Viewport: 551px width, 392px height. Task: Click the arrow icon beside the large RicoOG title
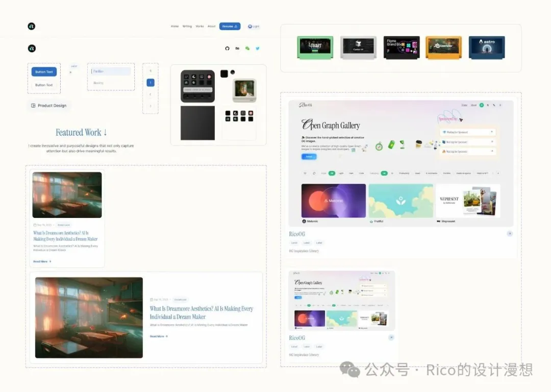(509, 234)
